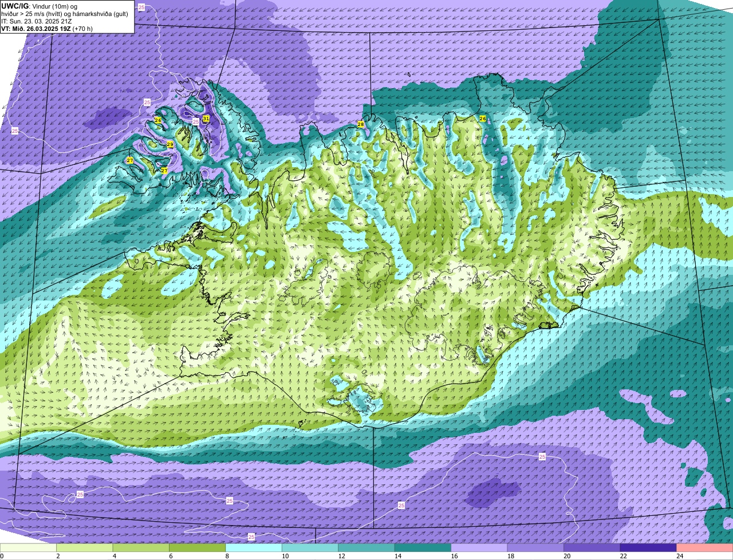The height and width of the screenshot is (560, 733).
Task: Click the '2' tick label on the scale
Action: (x=58, y=555)
